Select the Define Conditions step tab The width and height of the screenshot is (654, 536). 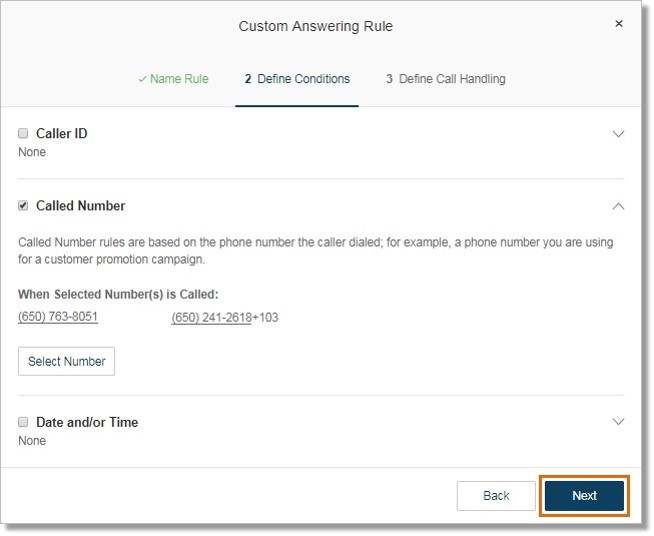click(297, 79)
